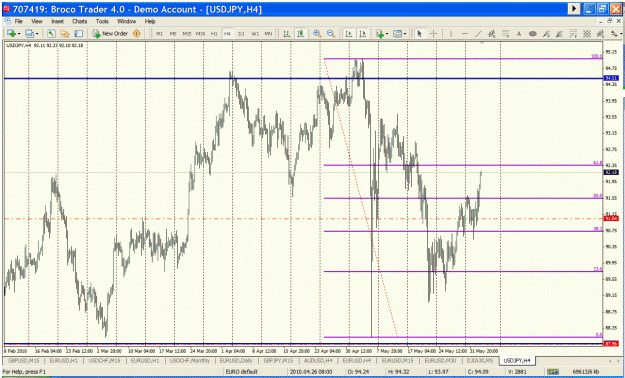Click the Zoom Out magnifier

(331, 34)
